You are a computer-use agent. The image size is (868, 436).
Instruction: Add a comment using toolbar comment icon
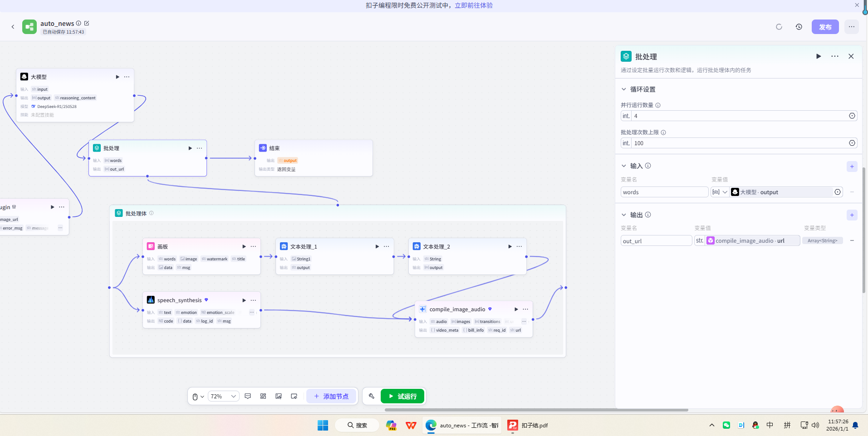pyautogui.click(x=248, y=397)
